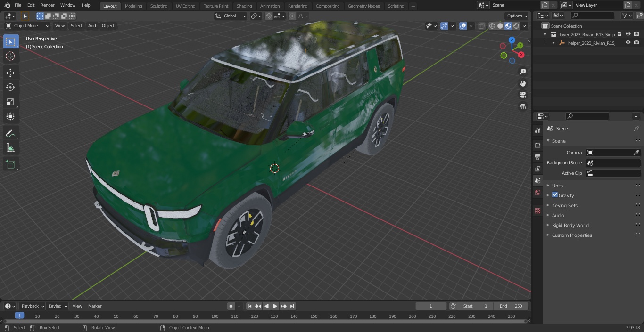Toggle snapping magnet
Image resolution: width=644 pixels, height=332 pixels.
(x=268, y=16)
